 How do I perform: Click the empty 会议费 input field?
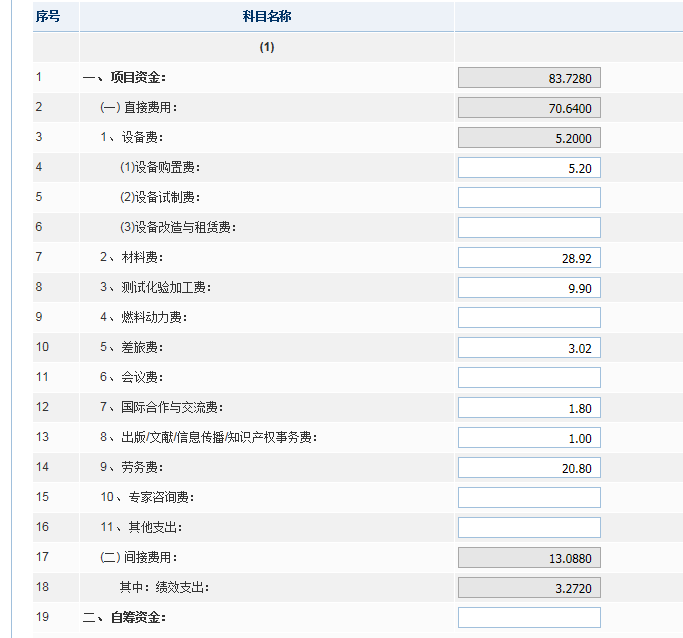[529, 378]
